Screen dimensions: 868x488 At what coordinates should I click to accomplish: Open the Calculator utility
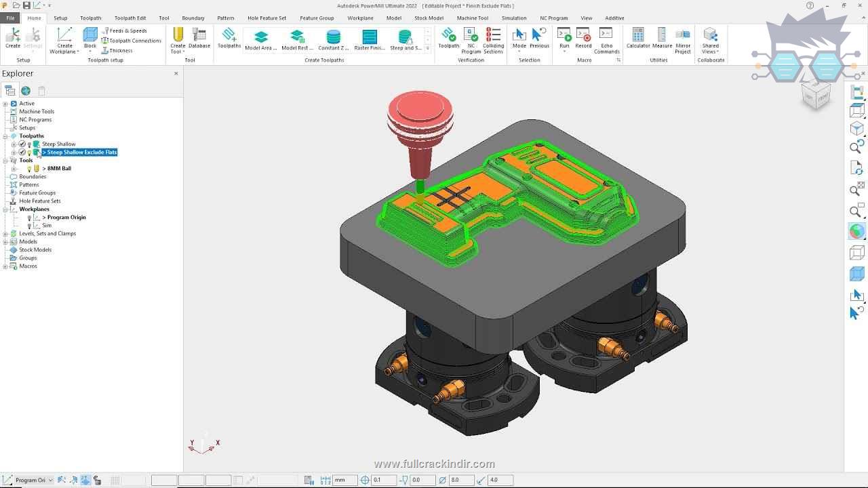click(638, 38)
